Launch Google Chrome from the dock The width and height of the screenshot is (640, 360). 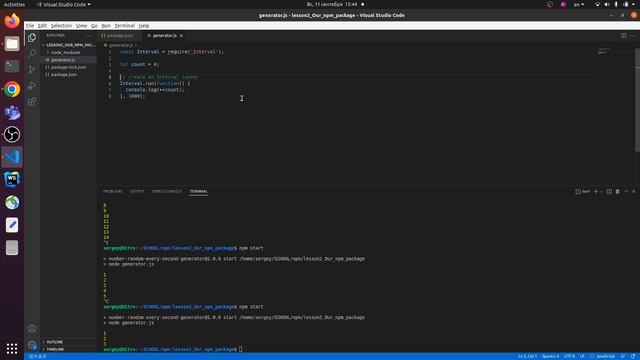point(12,89)
